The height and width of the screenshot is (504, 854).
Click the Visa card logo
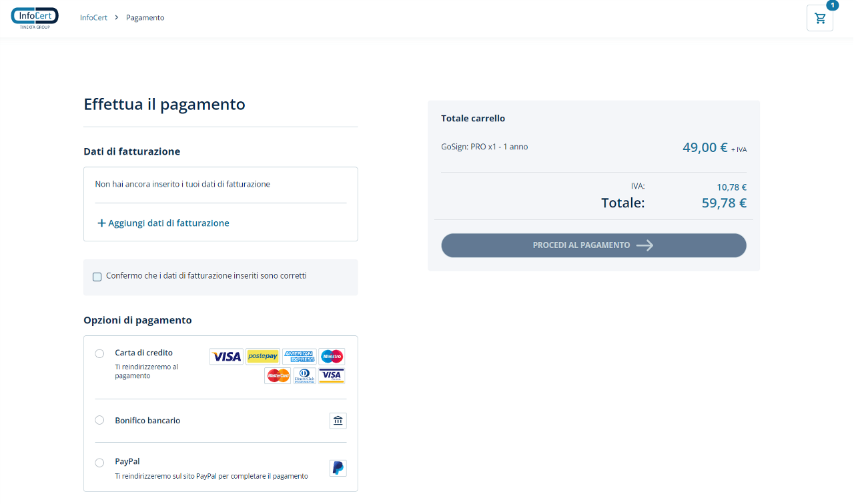[x=226, y=357]
